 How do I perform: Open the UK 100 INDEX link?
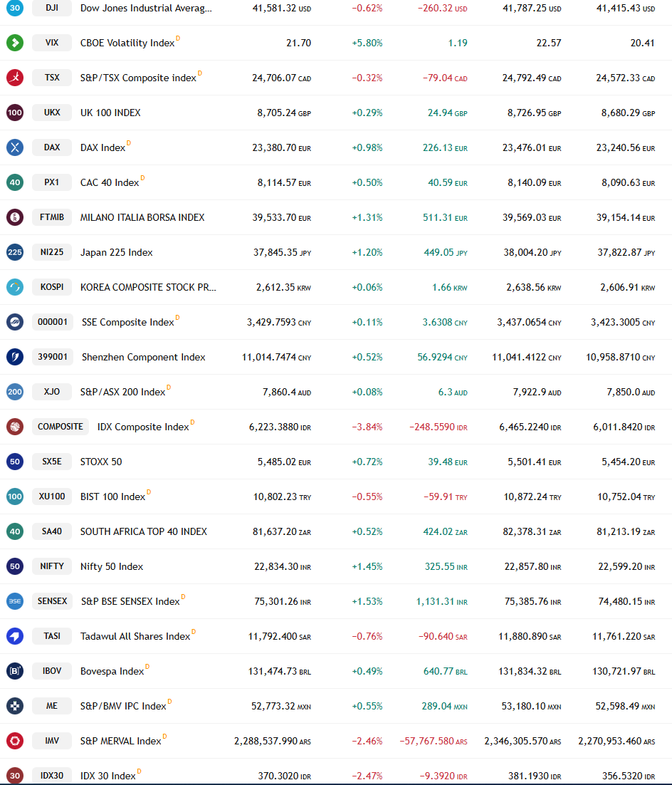coord(110,113)
